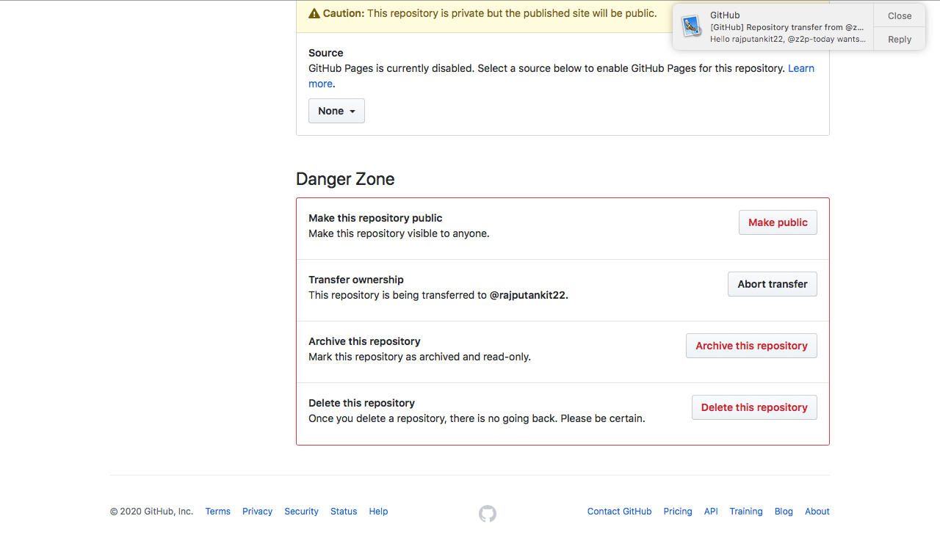
Task: Open the Blog footer link
Action: coord(784,512)
